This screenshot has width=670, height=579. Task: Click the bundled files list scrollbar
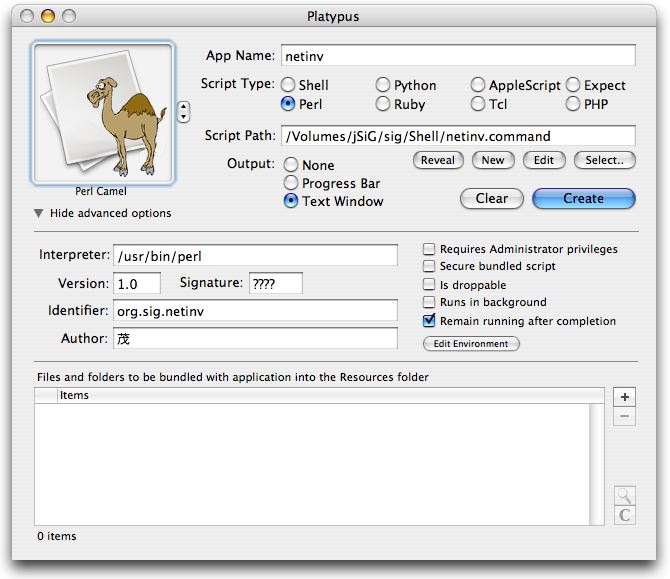coord(597,464)
